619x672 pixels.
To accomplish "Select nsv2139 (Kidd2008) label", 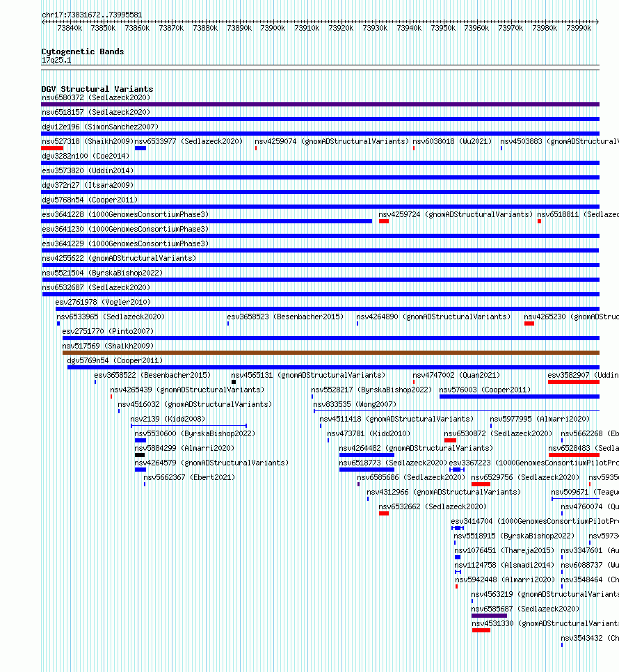I will [168, 419].
